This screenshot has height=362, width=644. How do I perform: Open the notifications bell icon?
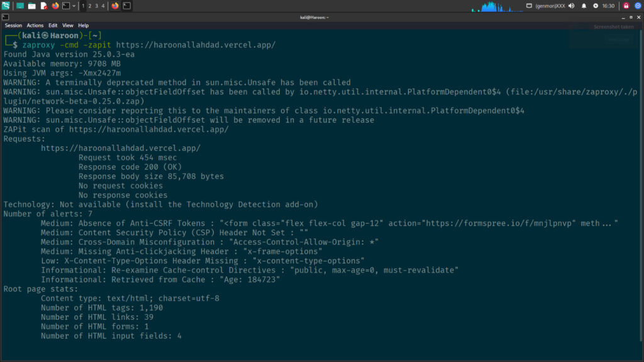click(584, 6)
